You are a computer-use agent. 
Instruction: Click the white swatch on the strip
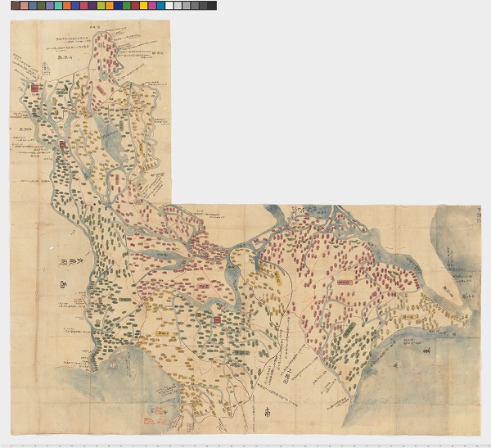pos(169,6)
